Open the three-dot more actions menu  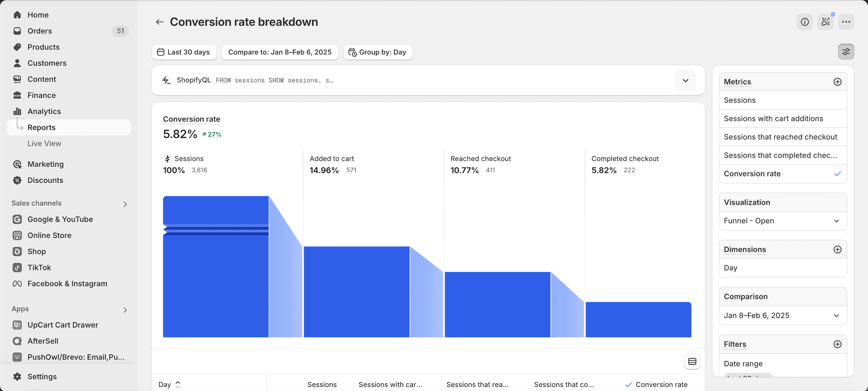[x=846, y=22]
